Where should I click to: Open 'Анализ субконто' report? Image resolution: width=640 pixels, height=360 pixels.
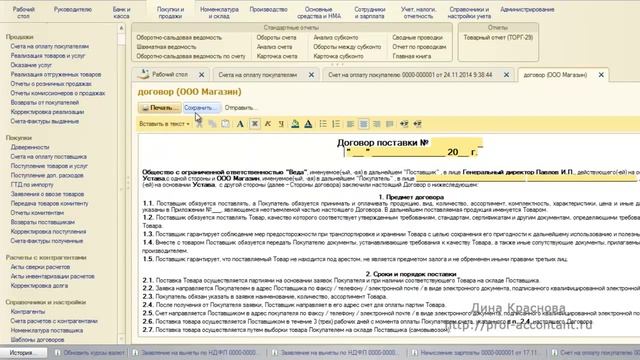336,37
